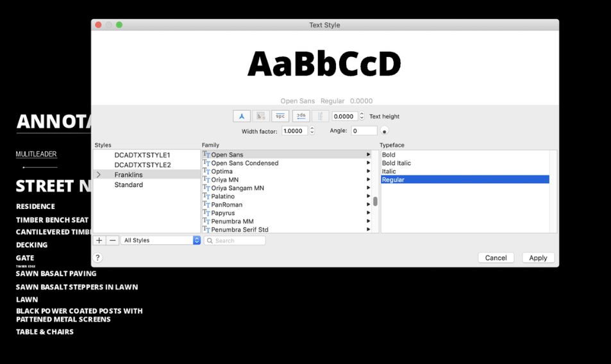The height and width of the screenshot is (364, 611).
Task: Click RESIDENCE label in the drawing
Action: (35, 206)
